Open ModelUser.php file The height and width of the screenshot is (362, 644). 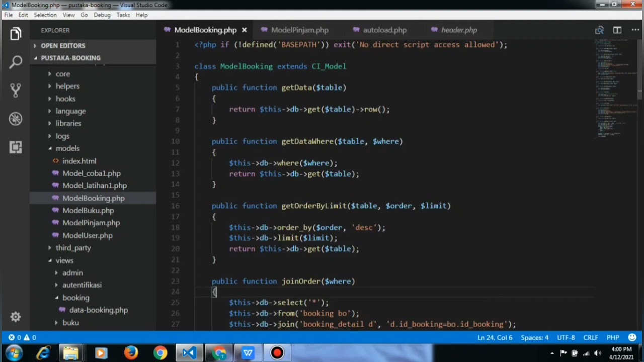pyautogui.click(x=87, y=235)
